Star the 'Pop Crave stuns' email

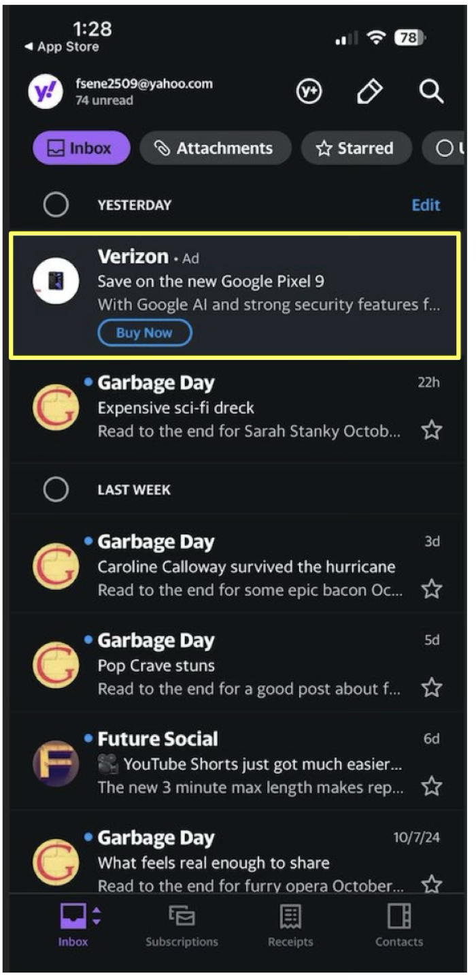pyautogui.click(x=432, y=688)
